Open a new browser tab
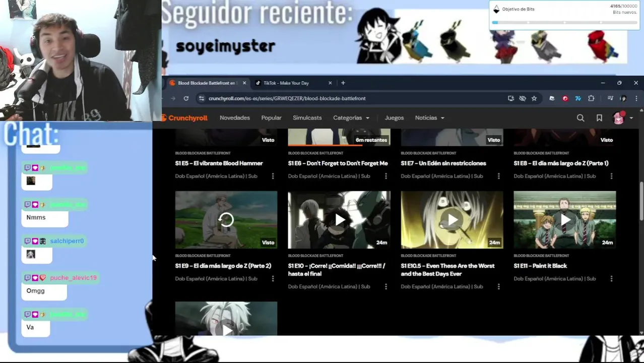The height and width of the screenshot is (363, 644). pyautogui.click(x=343, y=83)
